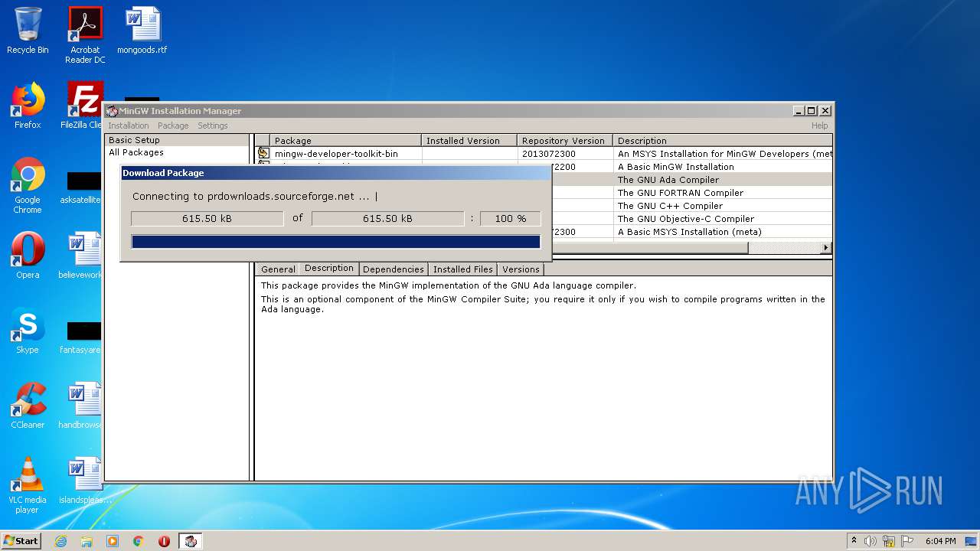Click 'The GNU C++ Compiler' row

point(670,206)
